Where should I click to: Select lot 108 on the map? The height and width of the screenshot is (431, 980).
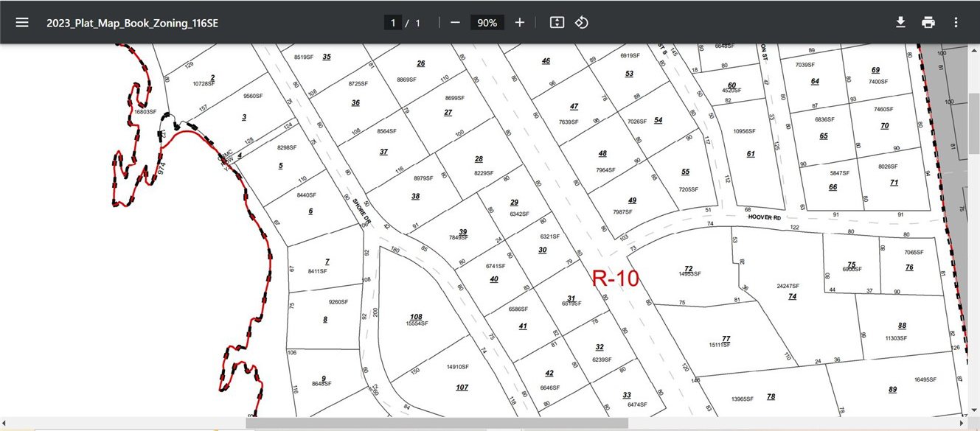[x=416, y=318]
